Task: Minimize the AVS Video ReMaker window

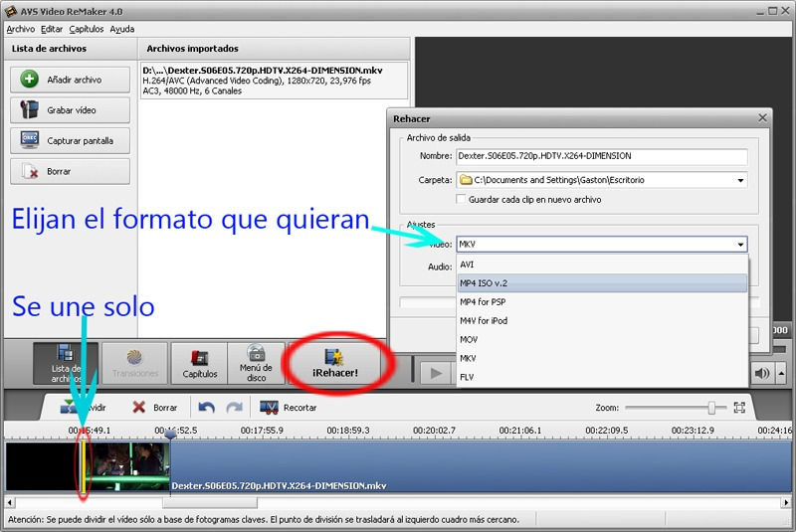Action: click(x=760, y=12)
